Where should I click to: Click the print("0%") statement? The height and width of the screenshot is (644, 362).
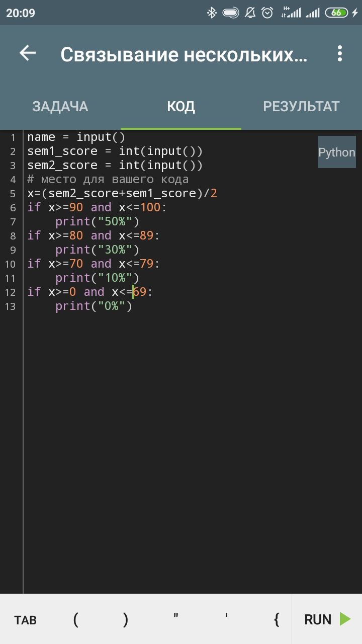94,306
